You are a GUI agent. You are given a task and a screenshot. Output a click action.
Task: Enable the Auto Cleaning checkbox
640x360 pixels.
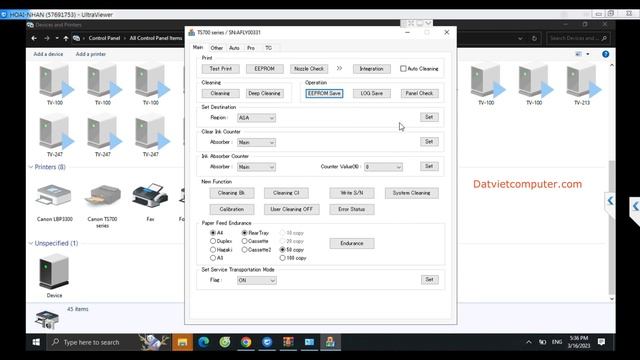(403, 69)
